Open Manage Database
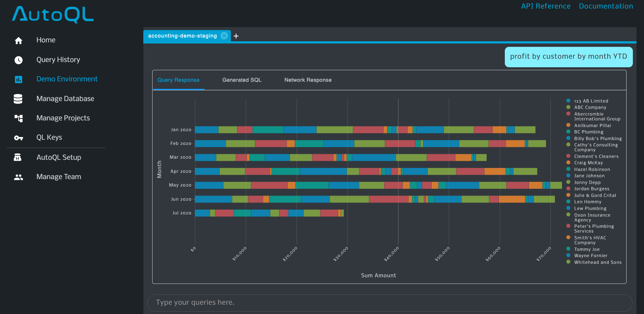Viewport: 644px width, 314px height. [65, 99]
